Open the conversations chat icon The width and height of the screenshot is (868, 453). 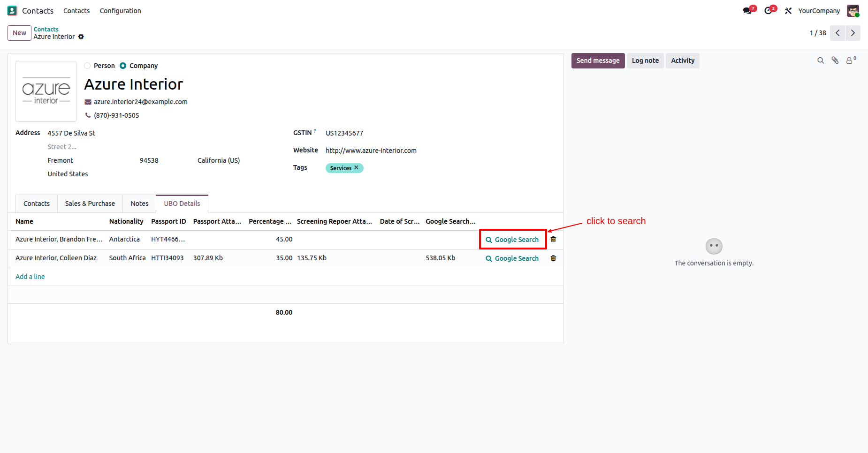747,11
